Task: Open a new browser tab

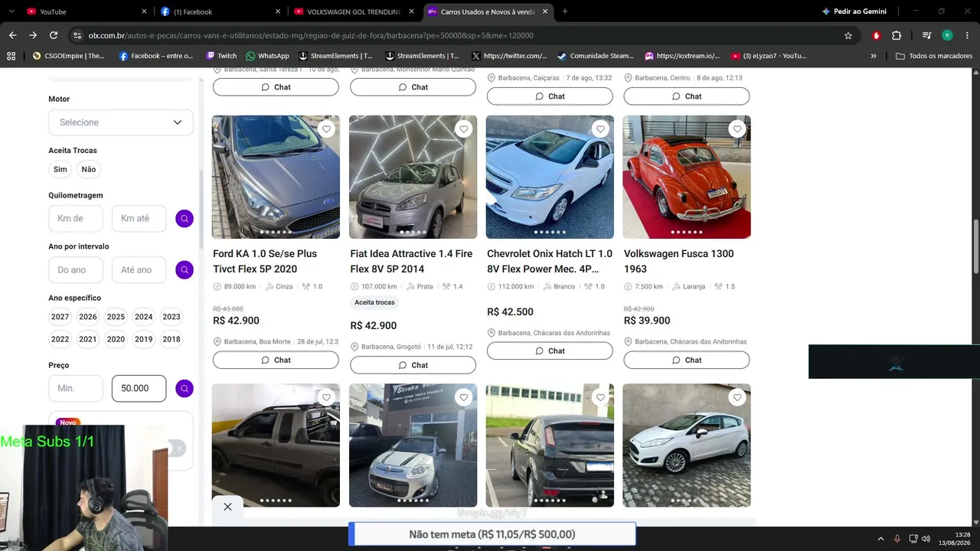Action: (565, 11)
